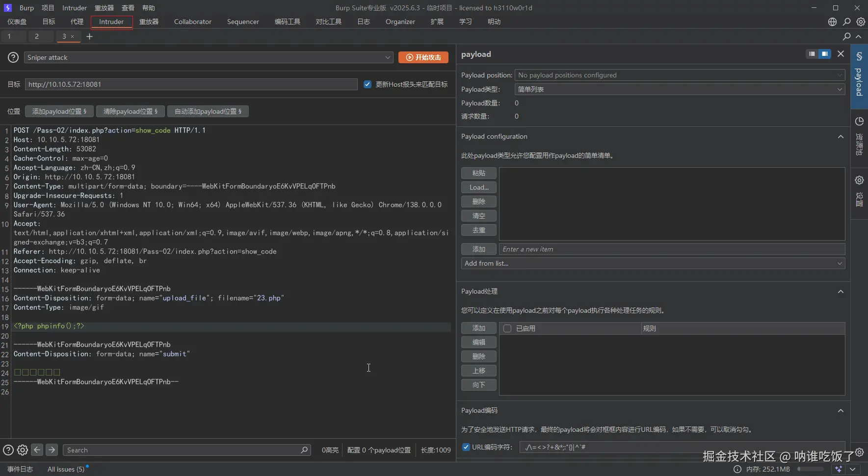Expand the chevron next to AI sparkle
868x476 pixels.
(853, 469)
